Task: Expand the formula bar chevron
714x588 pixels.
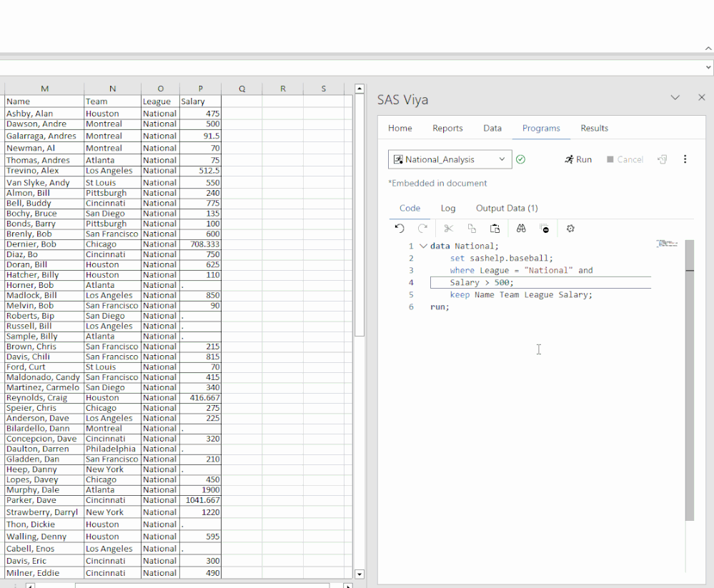Action: click(x=708, y=67)
